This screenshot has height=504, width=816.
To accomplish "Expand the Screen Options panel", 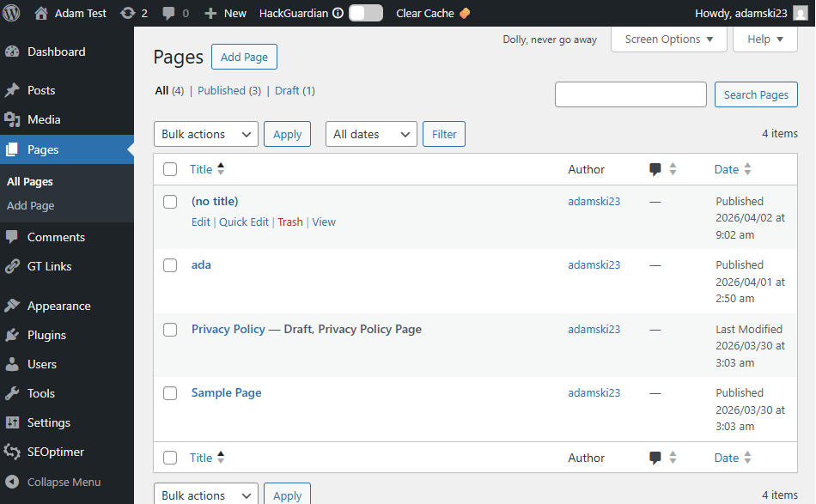I will click(668, 39).
